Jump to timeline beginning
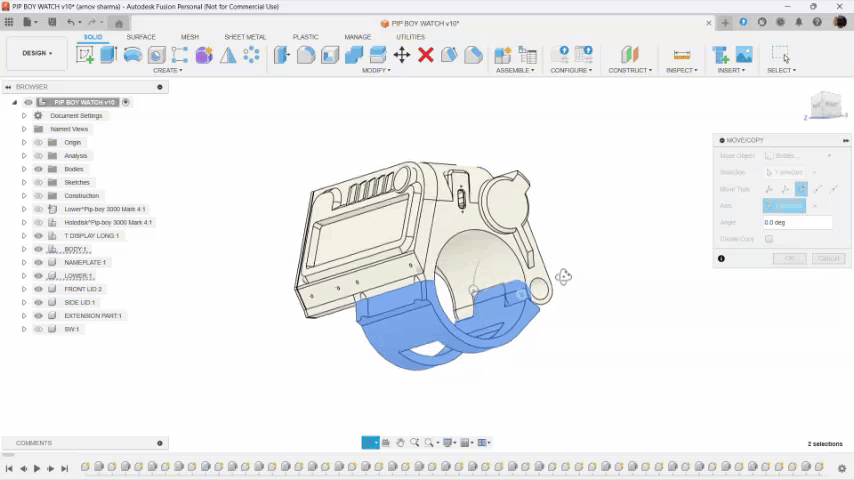854x480 pixels. coord(9,469)
